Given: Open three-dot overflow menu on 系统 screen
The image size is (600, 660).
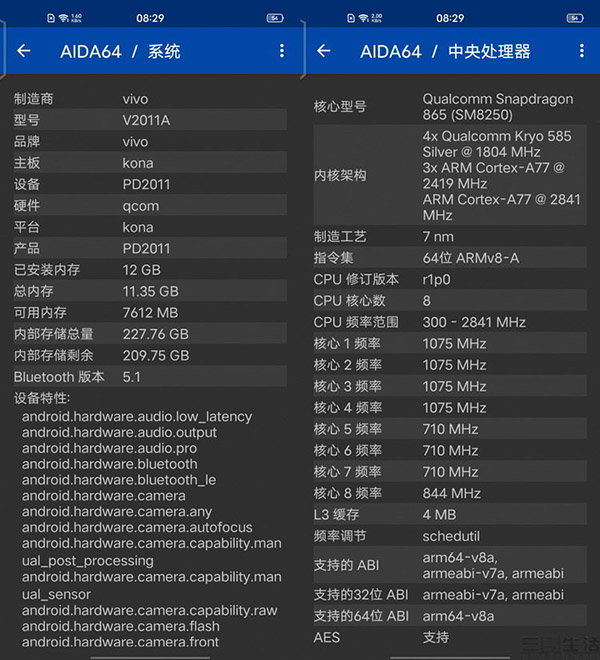Looking at the screenshot, I should (282, 51).
